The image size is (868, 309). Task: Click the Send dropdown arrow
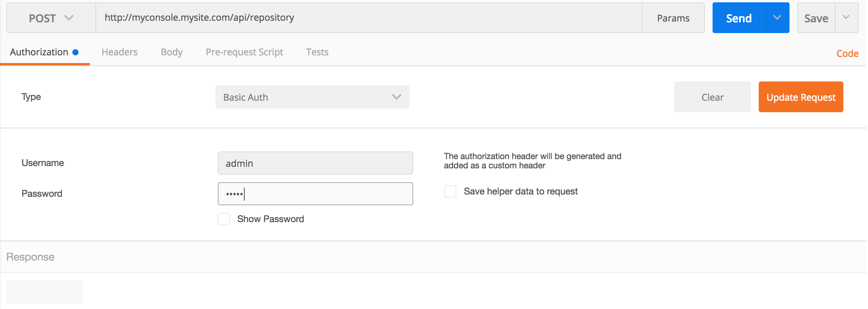[777, 18]
